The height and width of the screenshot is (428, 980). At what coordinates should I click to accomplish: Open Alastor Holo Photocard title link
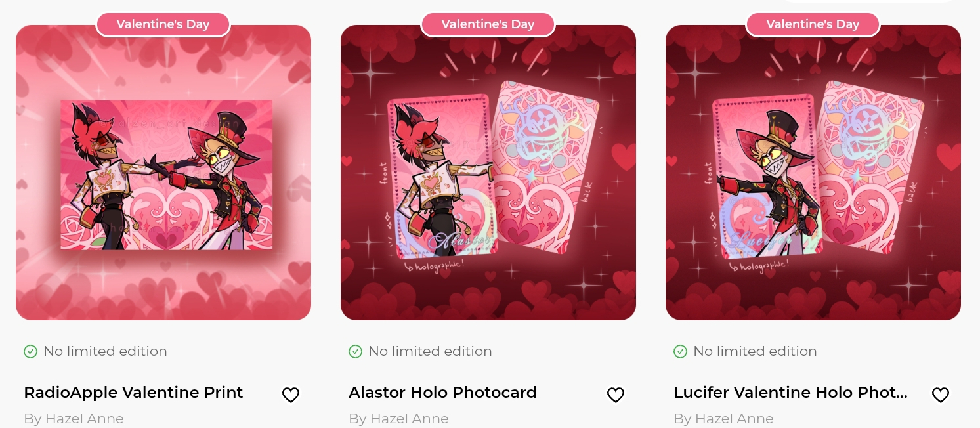442,393
